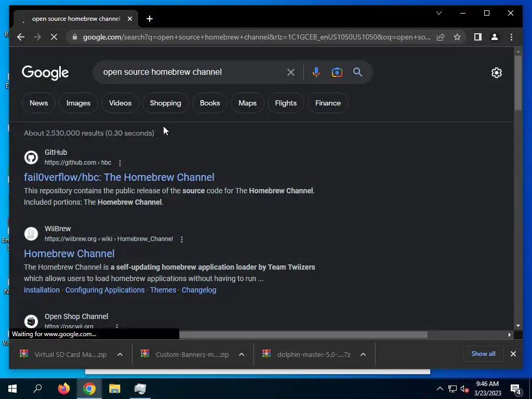
Task: Search by voice microphone icon
Action: (316, 72)
